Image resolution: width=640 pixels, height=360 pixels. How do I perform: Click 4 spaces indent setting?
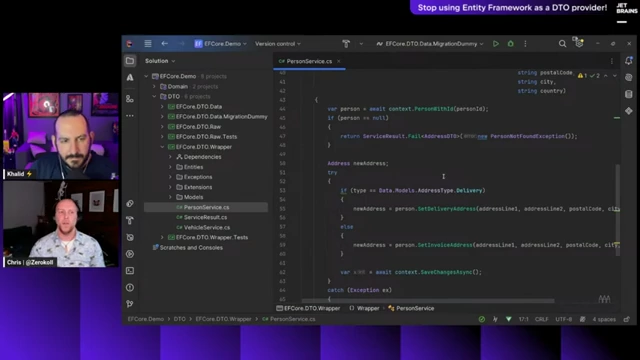click(x=604, y=319)
